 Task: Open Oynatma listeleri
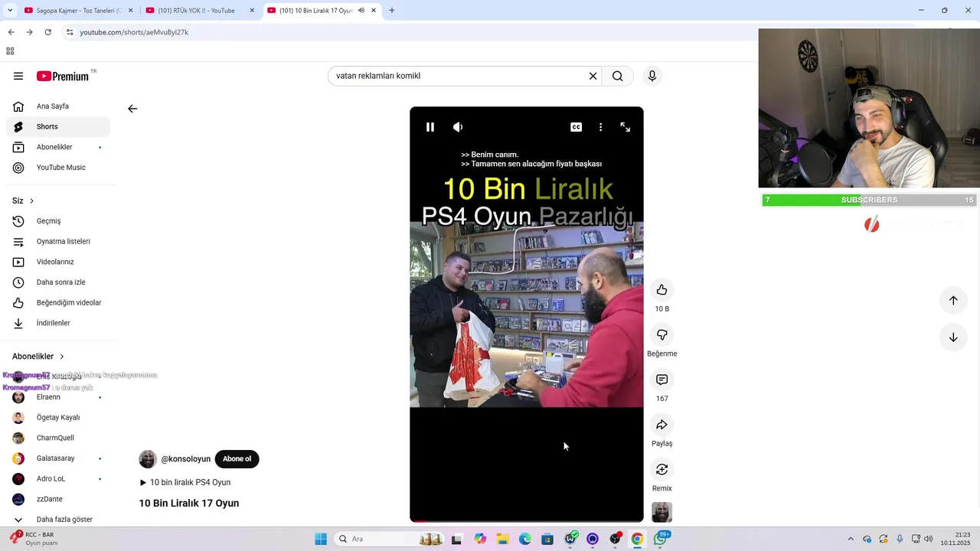[58, 241]
